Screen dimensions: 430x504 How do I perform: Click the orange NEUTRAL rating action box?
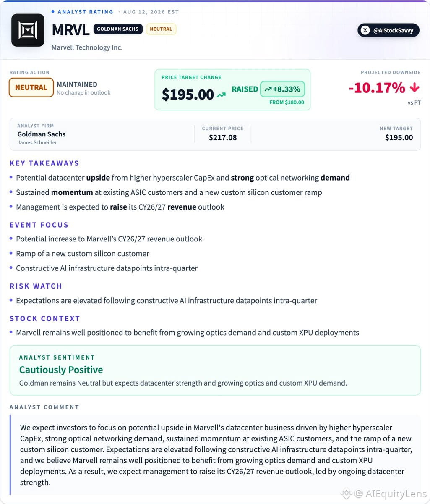tap(31, 88)
